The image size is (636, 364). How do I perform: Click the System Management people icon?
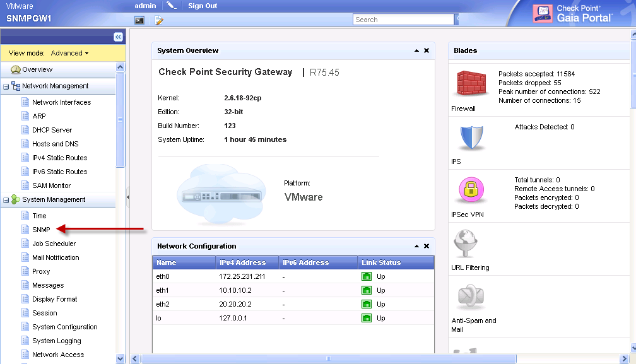16,199
